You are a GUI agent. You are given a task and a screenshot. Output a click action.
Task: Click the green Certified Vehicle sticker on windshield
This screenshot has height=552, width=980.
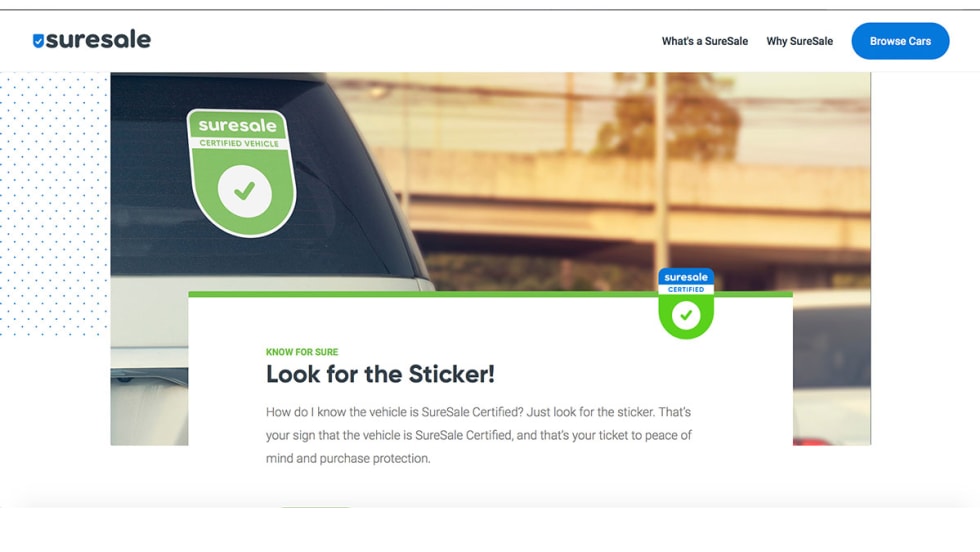(242, 173)
